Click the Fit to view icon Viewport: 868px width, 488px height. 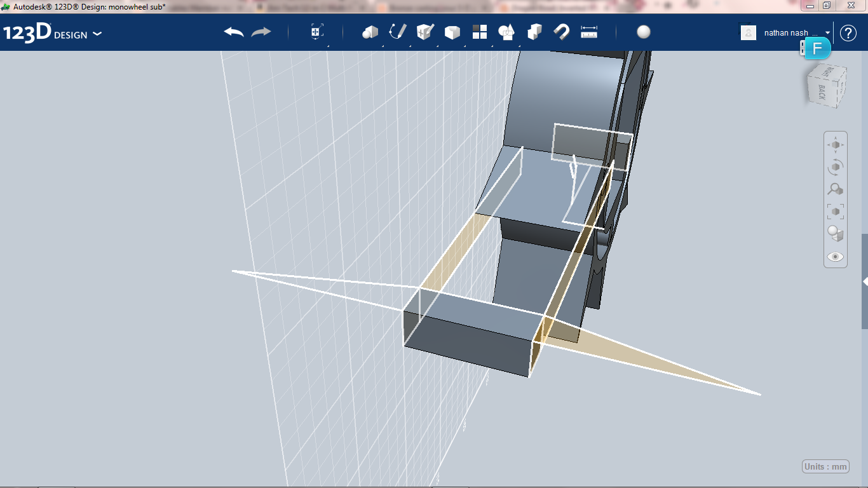[836, 211]
